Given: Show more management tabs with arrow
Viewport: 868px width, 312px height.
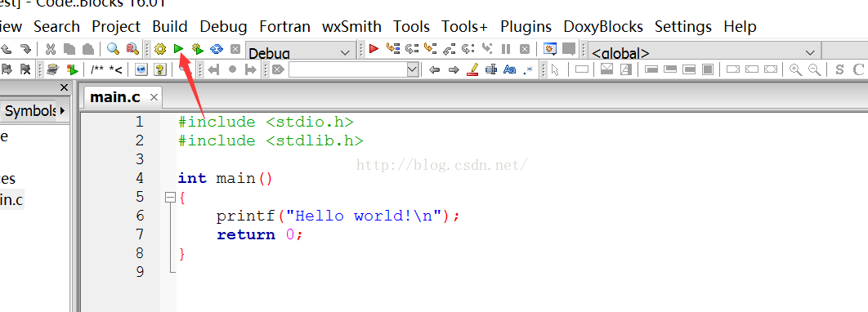Looking at the screenshot, I should coord(62,110).
